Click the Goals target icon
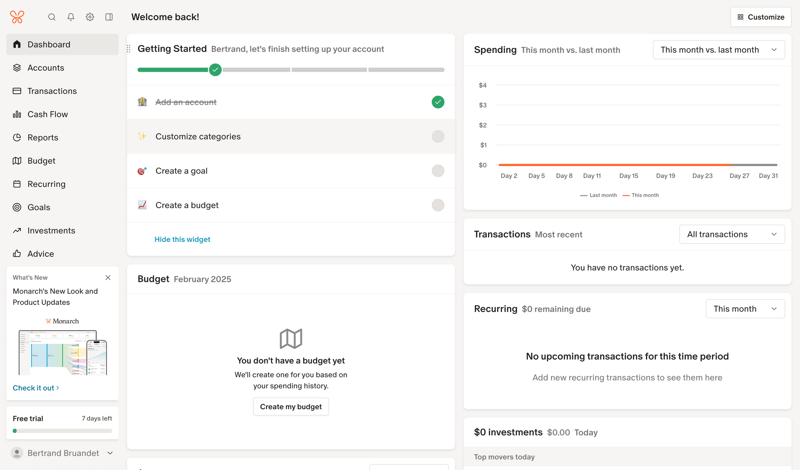Screen dimensions: 800x470 click(17, 207)
